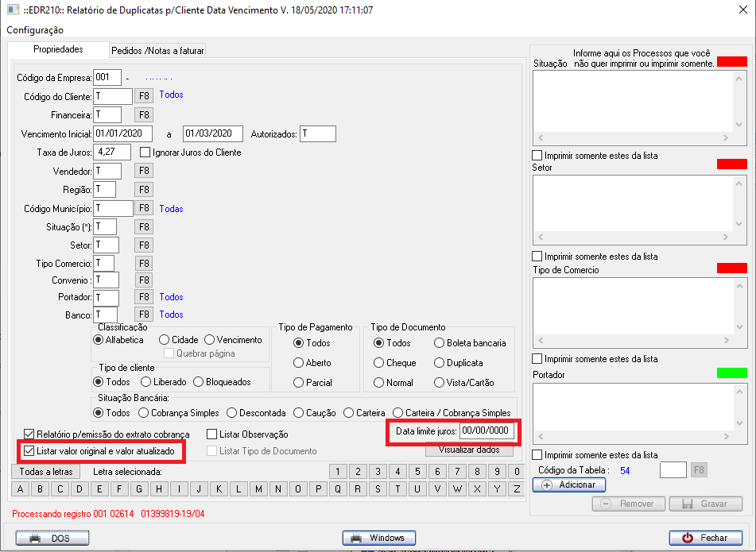Uncheck Listar valor original e valor atualizado
Image resolution: width=756 pixels, height=552 pixels.
(29, 450)
